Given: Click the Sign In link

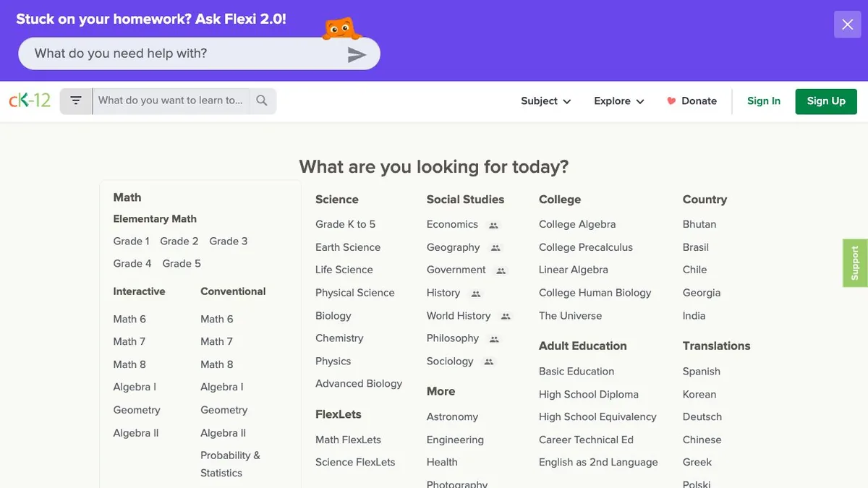Looking at the screenshot, I should click(764, 101).
